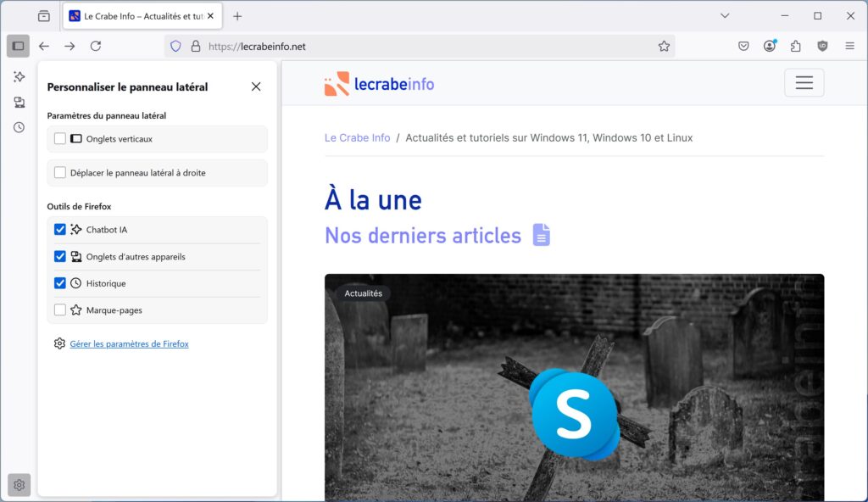Screen dimensions: 868x502
Task: Reload the current page
Action: point(96,46)
